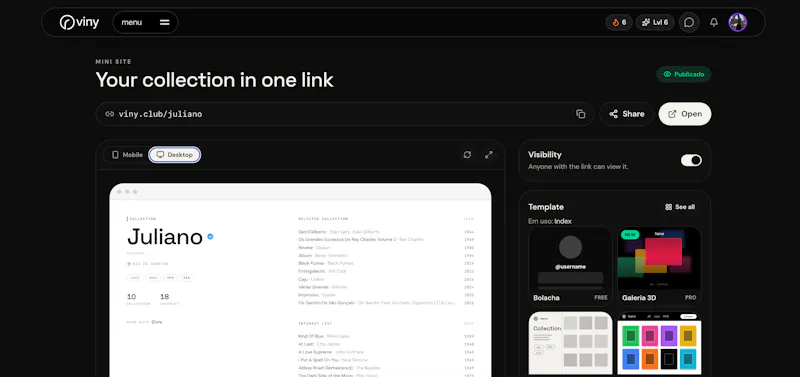Click the viny.club/juliano URL field
Viewport: 800px width, 377px height.
pos(345,114)
